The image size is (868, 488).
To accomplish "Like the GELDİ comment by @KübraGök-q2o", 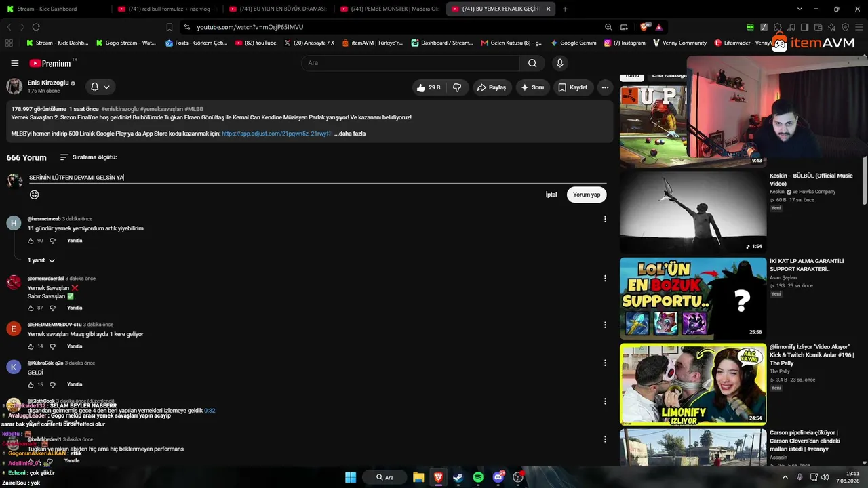I will point(31,384).
